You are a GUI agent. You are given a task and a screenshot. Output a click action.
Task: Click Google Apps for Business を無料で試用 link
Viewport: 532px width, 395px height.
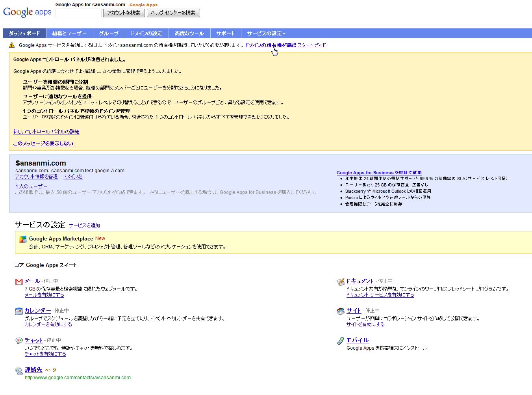pos(379,173)
